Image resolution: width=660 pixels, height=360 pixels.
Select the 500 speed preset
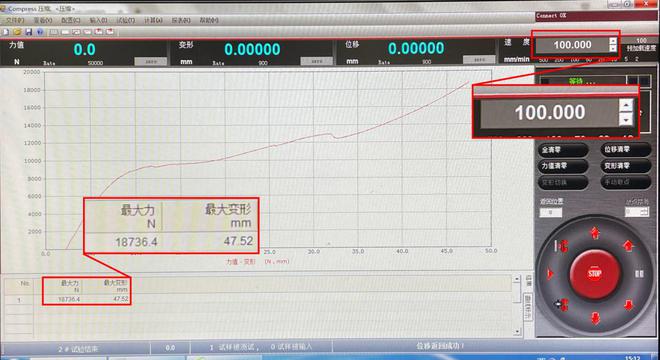[x=543, y=60]
